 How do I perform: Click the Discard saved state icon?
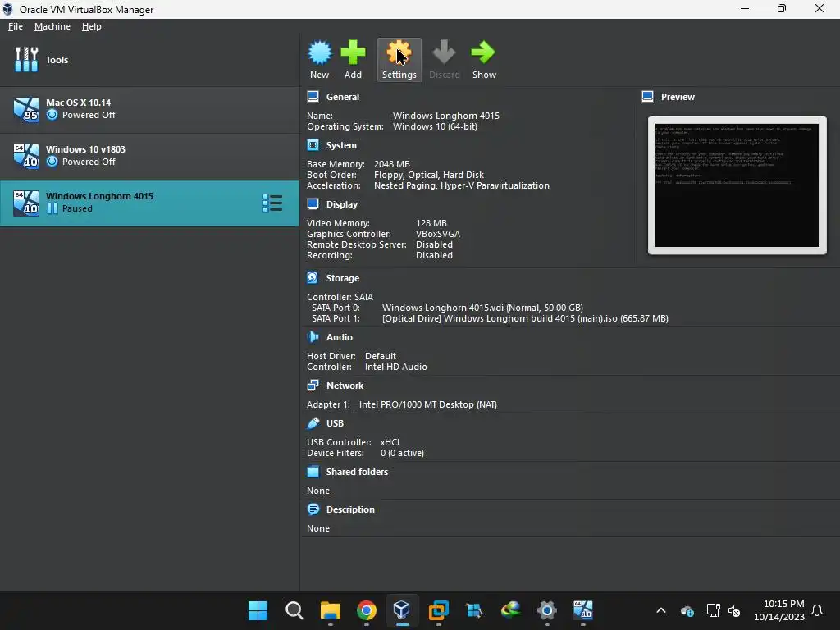[x=444, y=53]
